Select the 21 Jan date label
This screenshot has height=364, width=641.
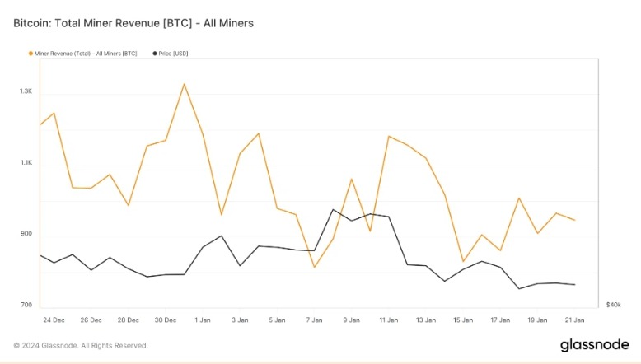(573, 320)
